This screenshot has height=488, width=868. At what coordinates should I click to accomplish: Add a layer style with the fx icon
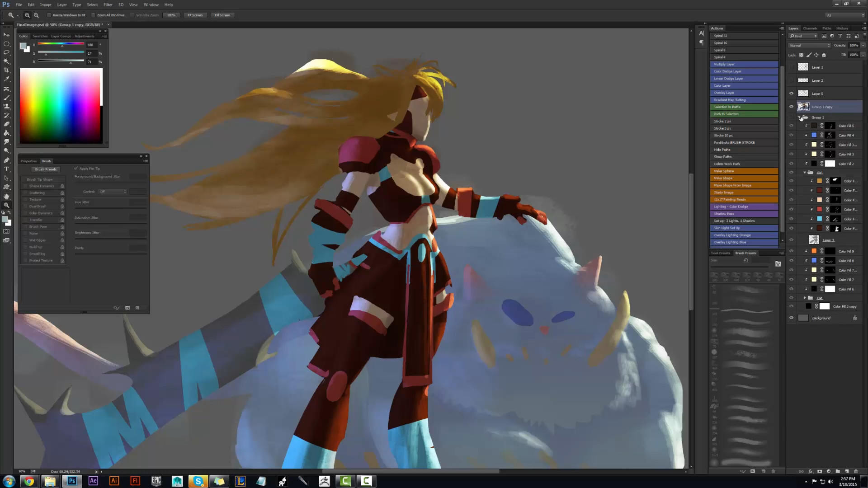point(811,471)
